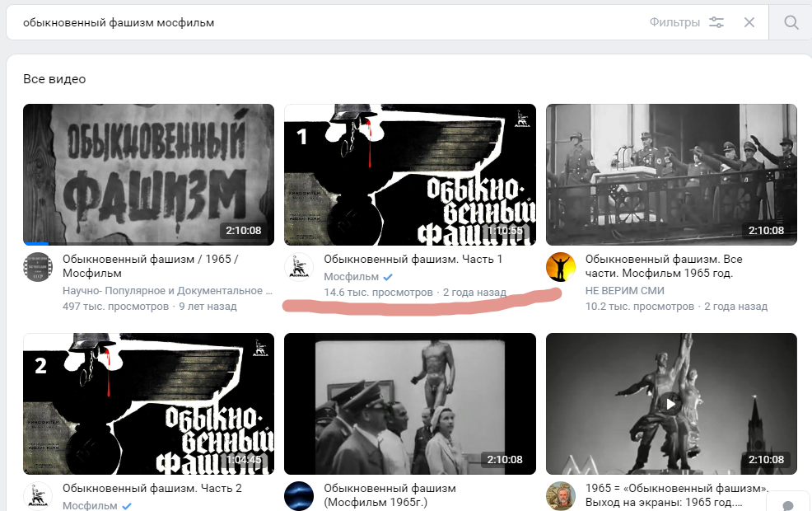Open Мосфильм channel under Часть 2
The width and height of the screenshot is (812, 511).
coord(90,506)
